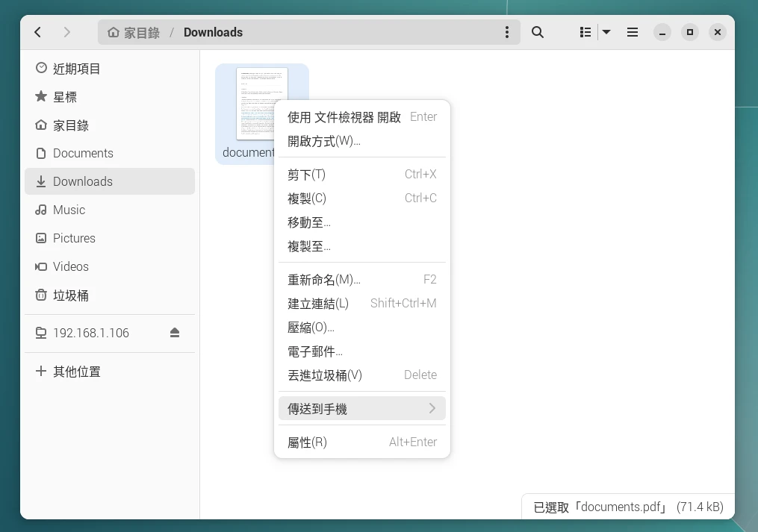Go to 垃圾桶 in sidebar

pyautogui.click(x=70, y=295)
